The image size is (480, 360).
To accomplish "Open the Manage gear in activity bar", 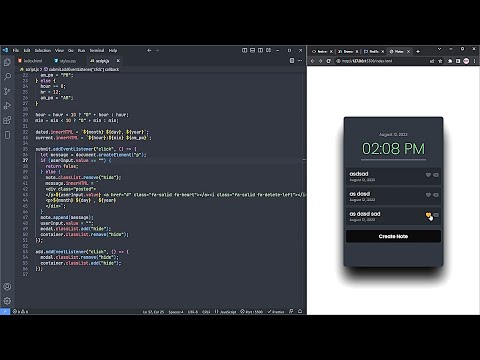I will tap(7, 301).
